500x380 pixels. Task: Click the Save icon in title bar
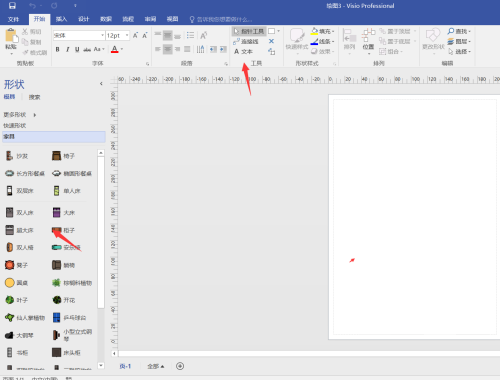point(12,6)
